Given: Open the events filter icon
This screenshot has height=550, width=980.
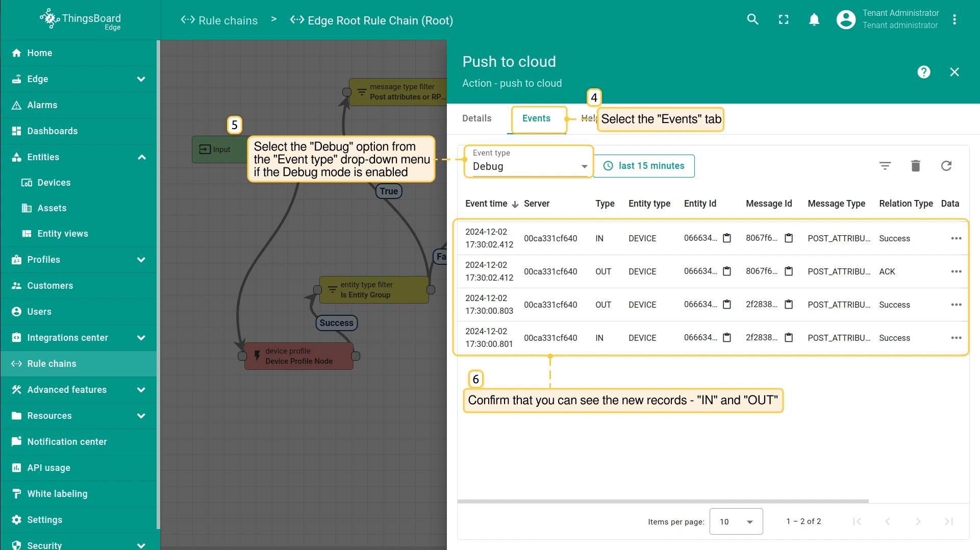Looking at the screenshot, I should click(885, 166).
